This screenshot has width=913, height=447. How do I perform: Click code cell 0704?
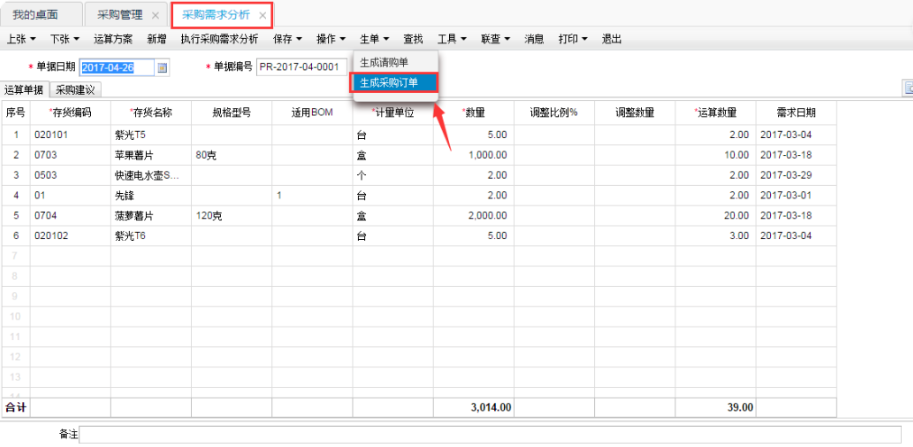point(70,216)
